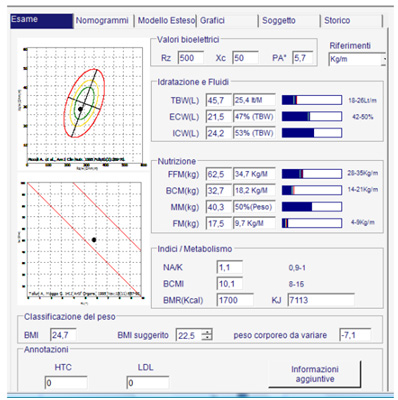
Task: Switch to the Grafici tab
Action: [227, 21]
